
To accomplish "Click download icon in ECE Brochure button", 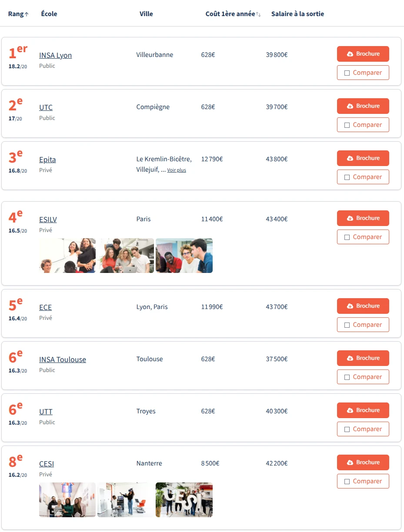I will point(350,306).
